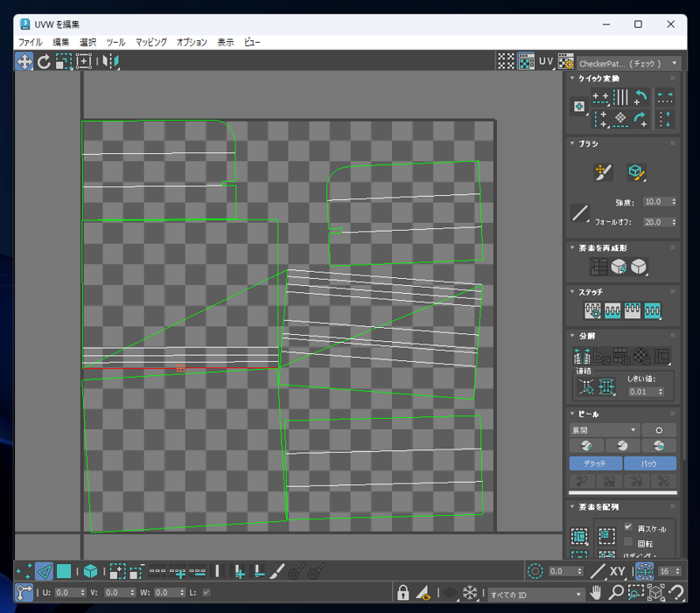Viewport: 700px width, 613px height.
Task: Click the space vertically arrows icon
Action: (x=665, y=119)
